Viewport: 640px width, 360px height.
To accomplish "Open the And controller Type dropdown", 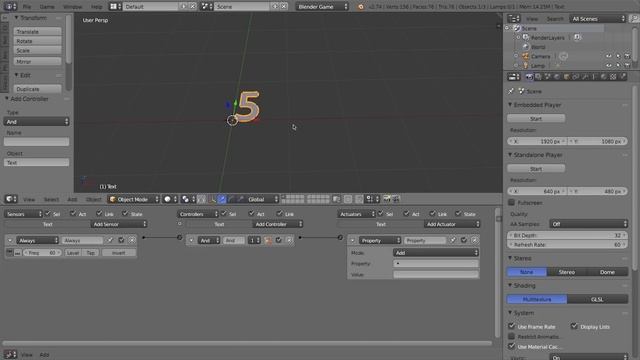I will [x=36, y=122].
